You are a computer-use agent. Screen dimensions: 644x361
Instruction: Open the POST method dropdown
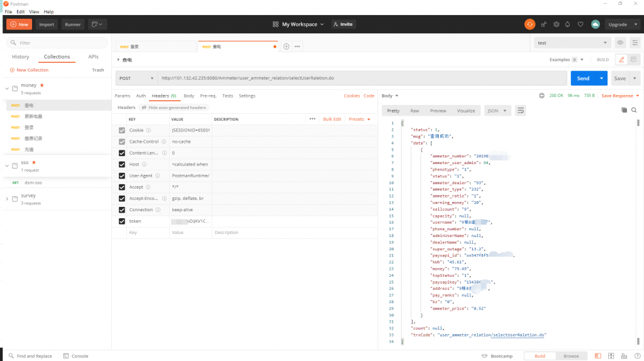point(136,79)
